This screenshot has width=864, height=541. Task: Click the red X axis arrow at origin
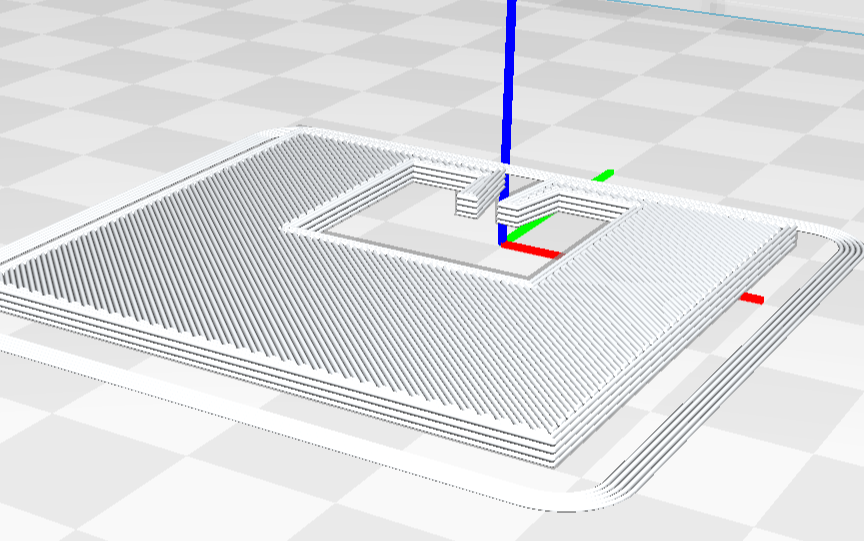pyautogui.click(x=531, y=251)
